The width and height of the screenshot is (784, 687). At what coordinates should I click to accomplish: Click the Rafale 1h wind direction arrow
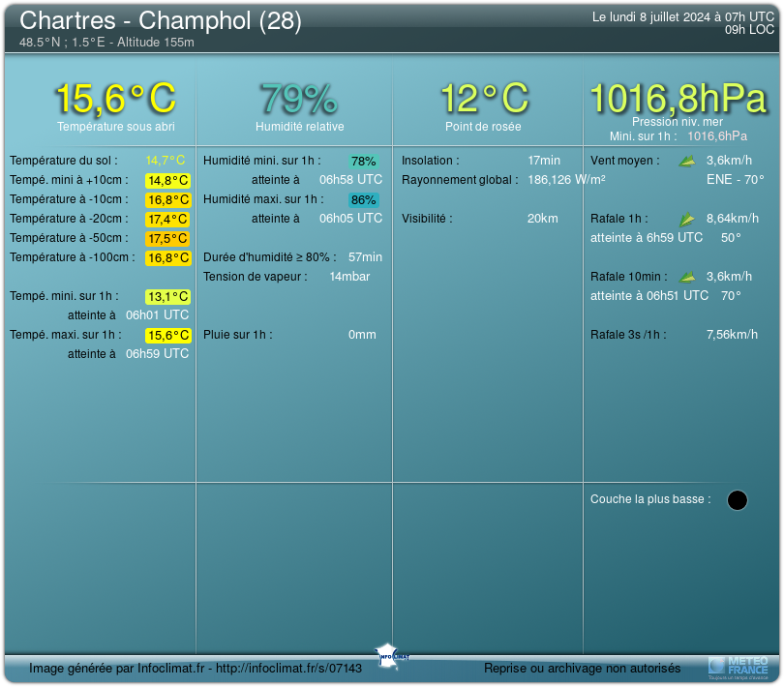(x=687, y=219)
